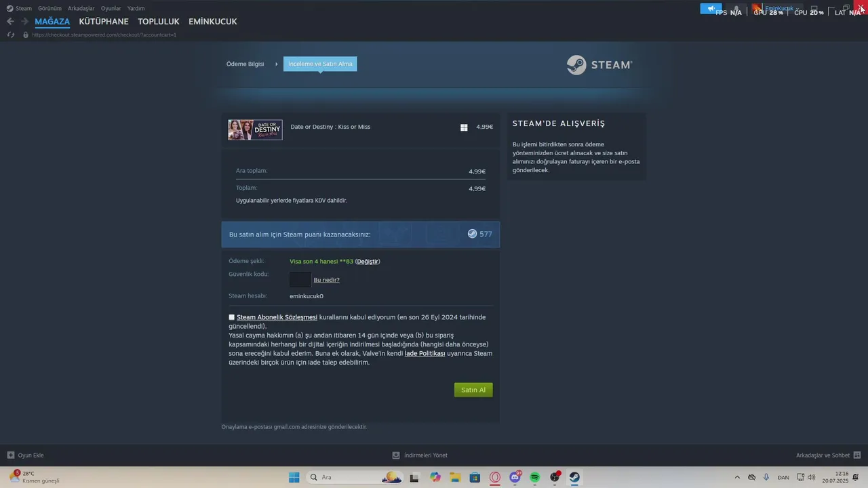Click the microphone tray icon
Viewport: 868px width, 488px height.
point(766,477)
